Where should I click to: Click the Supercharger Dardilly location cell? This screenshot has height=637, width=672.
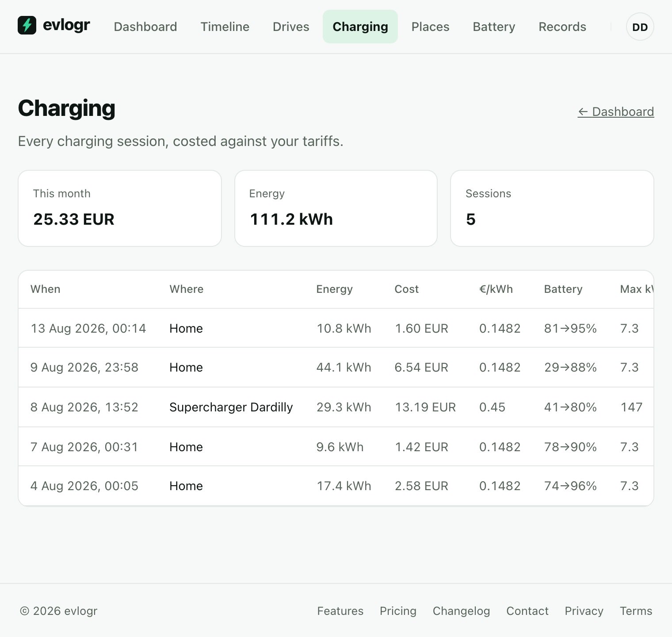pos(231,407)
